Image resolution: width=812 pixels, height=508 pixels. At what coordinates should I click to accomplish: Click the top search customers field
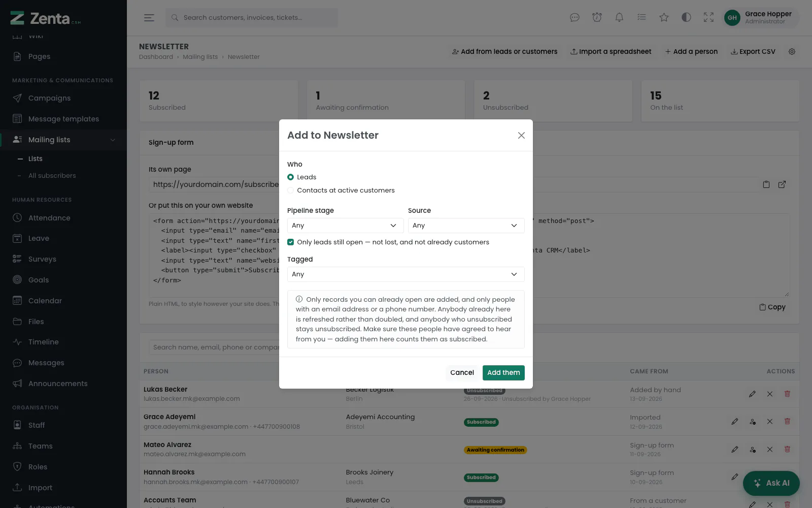coord(251,18)
